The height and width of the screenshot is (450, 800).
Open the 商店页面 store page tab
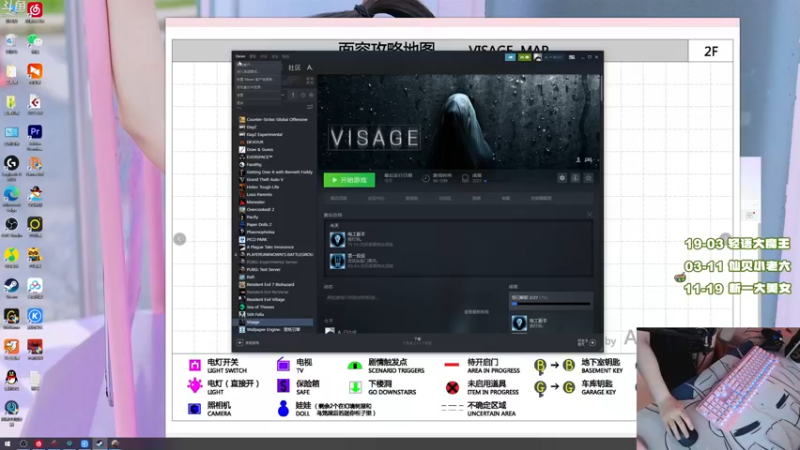[338, 198]
